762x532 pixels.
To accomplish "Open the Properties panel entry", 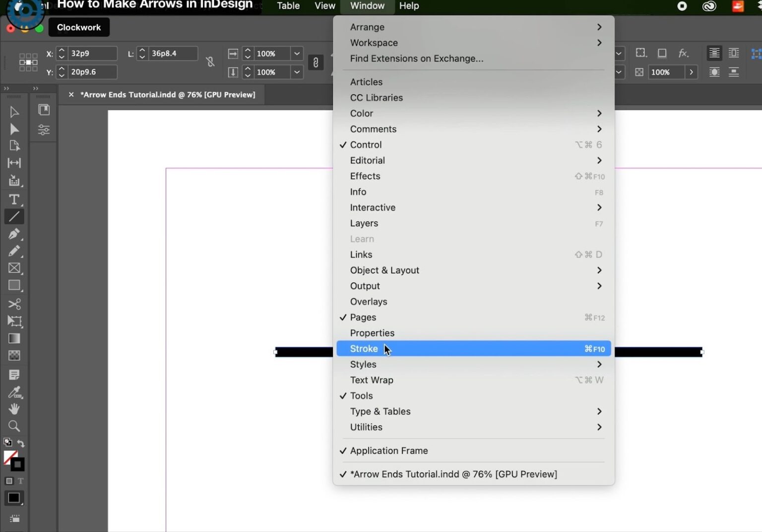I will 474,333.
